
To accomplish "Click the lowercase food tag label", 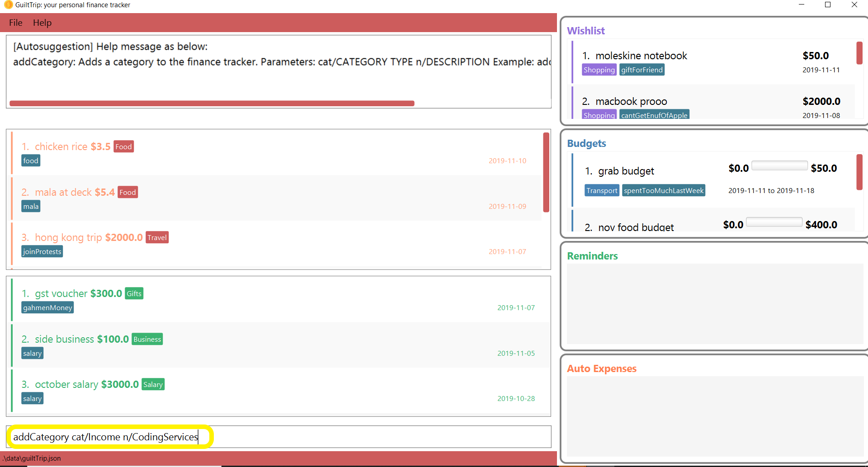I will 31,160.
